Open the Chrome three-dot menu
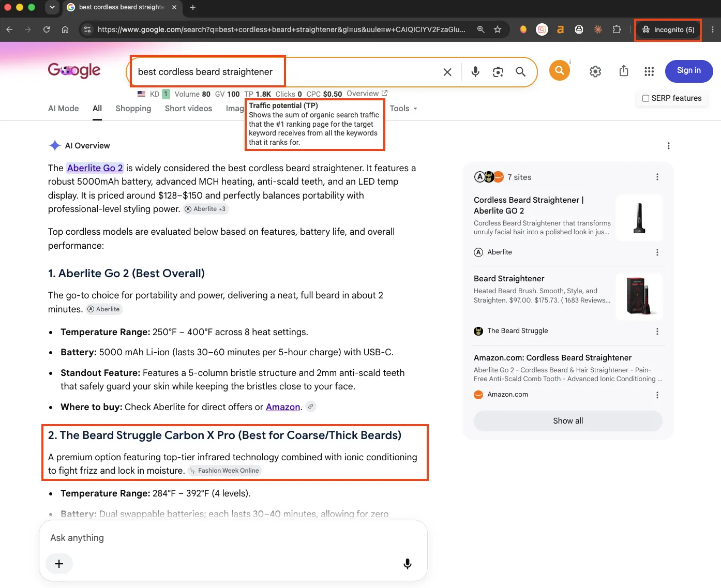The height and width of the screenshot is (588, 721). coord(713,29)
